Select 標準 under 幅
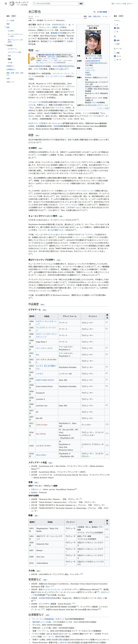Screen dimensions: 138x644 point(115,40)
